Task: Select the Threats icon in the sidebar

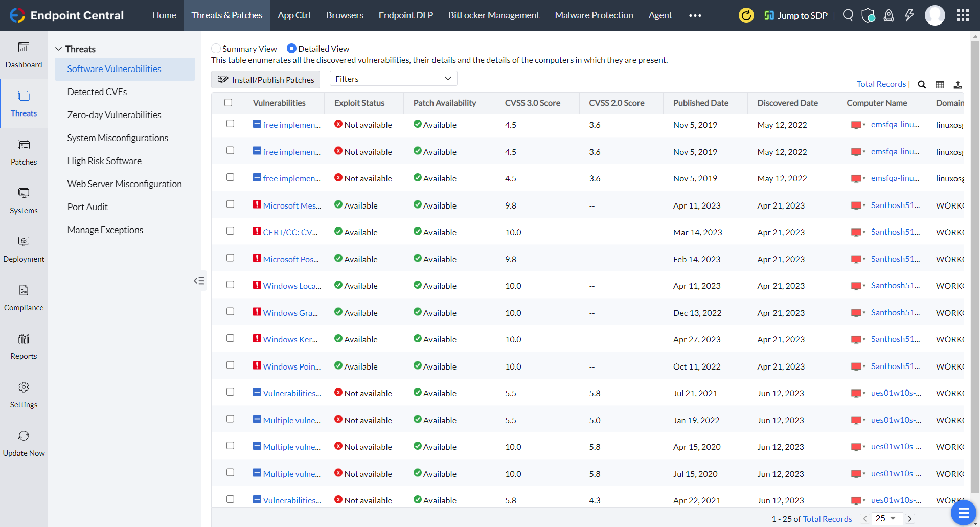Action: (x=24, y=104)
